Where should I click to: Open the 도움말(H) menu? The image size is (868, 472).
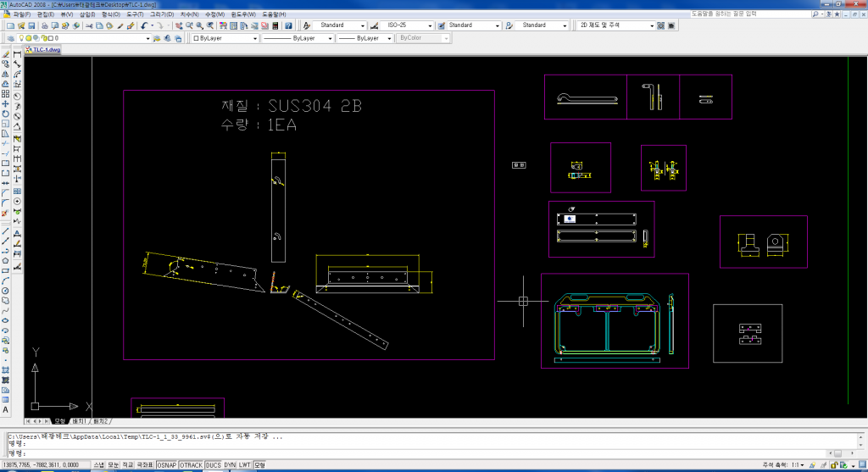pyautogui.click(x=274, y=14)
